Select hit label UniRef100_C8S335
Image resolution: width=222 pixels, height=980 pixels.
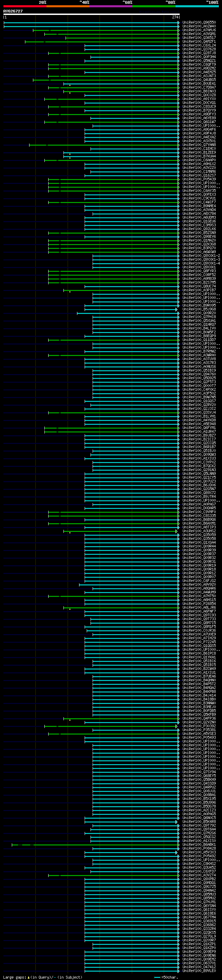tap(199, 516)
